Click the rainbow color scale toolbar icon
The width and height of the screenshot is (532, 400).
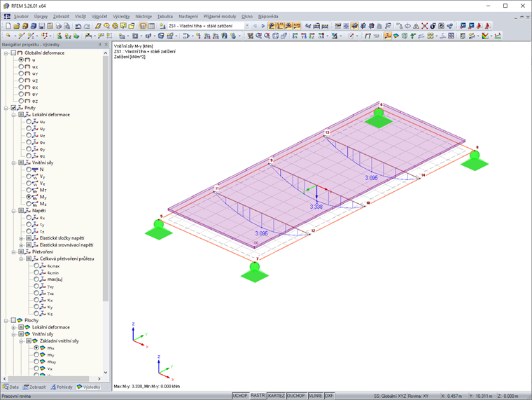coord(485,36)
